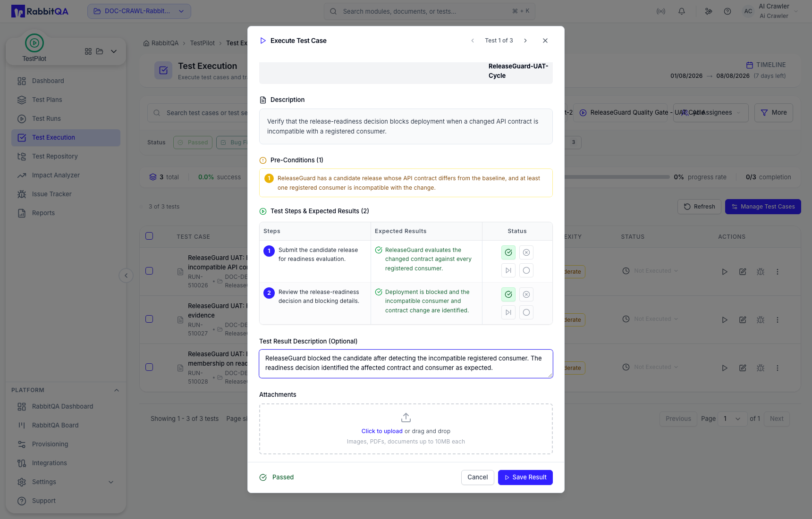Collapse the sidebar with arrow button
The image size is (812, 519).
tap(126, 276)
